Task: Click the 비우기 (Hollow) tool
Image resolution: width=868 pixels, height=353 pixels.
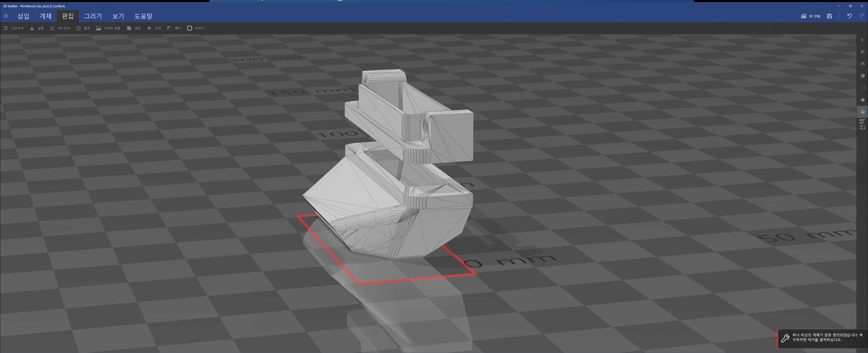Action: click(x=196, y=28)
